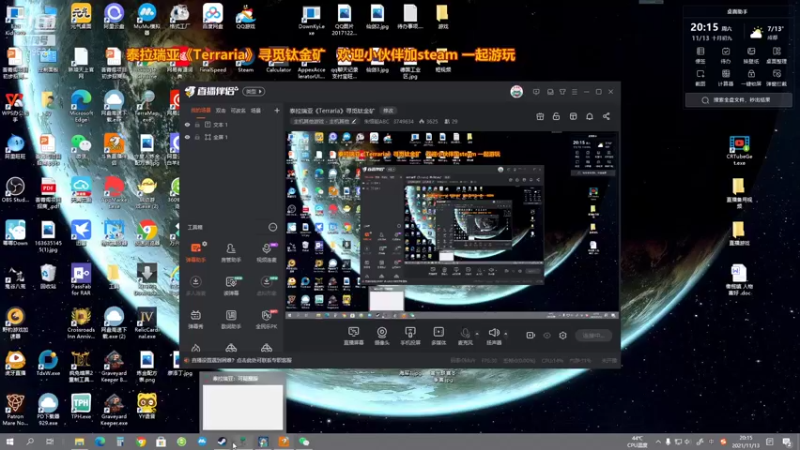Open taskbar search magnifier

(x=30, y=442)
